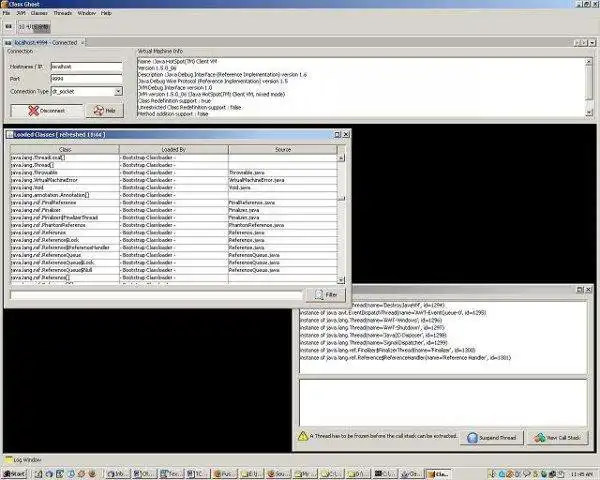This screenshot has height=480, width=600.
Task: Open the JVM menu
Action: coord(21,13)
